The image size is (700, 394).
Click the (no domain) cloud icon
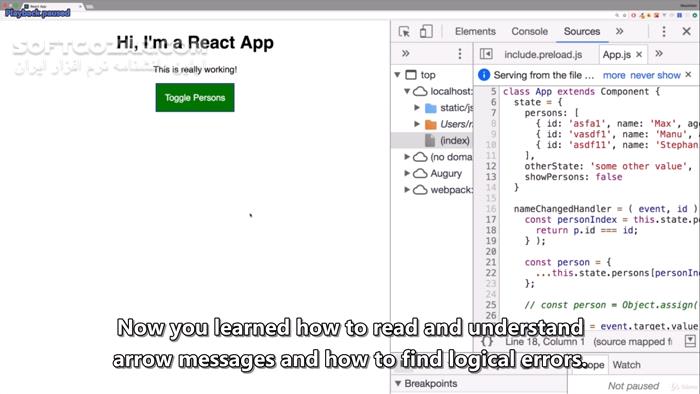coord(420,157)
